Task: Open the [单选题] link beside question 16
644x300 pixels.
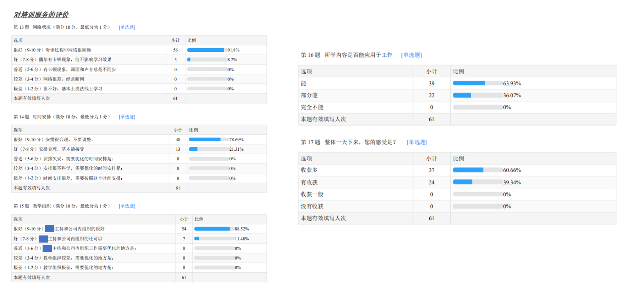Action: point(411,55)
